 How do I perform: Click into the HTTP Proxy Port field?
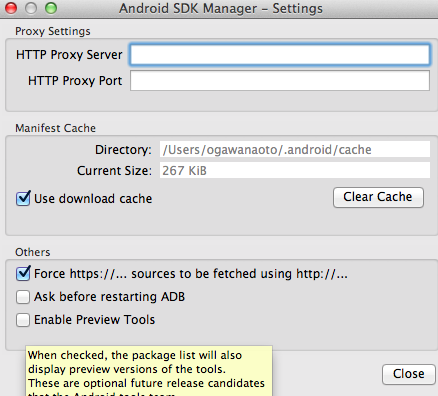[280, 81]
